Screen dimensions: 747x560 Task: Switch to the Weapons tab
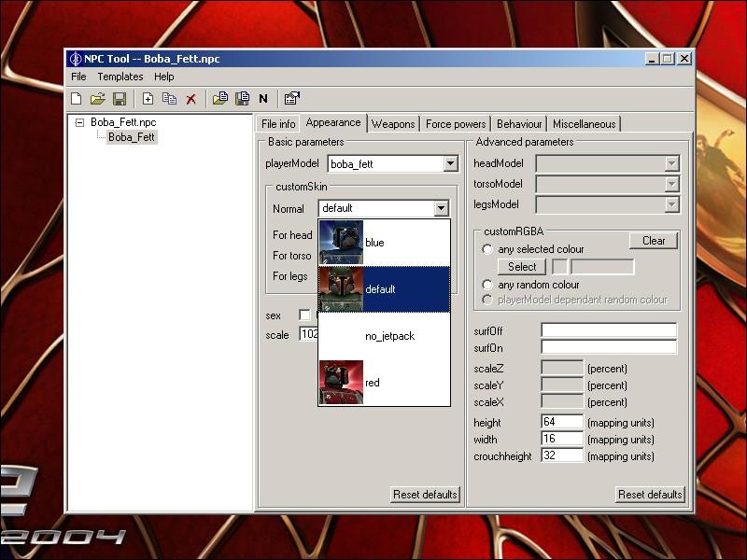click(x=393, y=124)
